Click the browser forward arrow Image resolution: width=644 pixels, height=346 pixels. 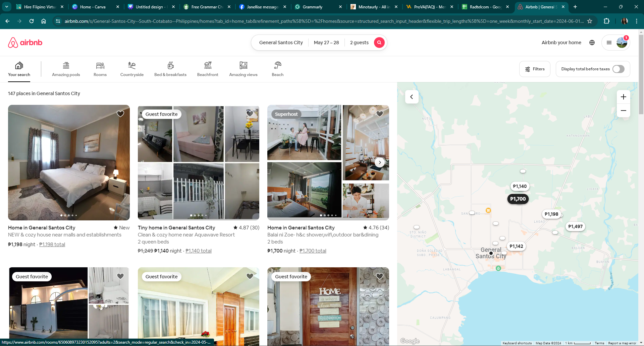pyautogui.click(x=19, y=21)
